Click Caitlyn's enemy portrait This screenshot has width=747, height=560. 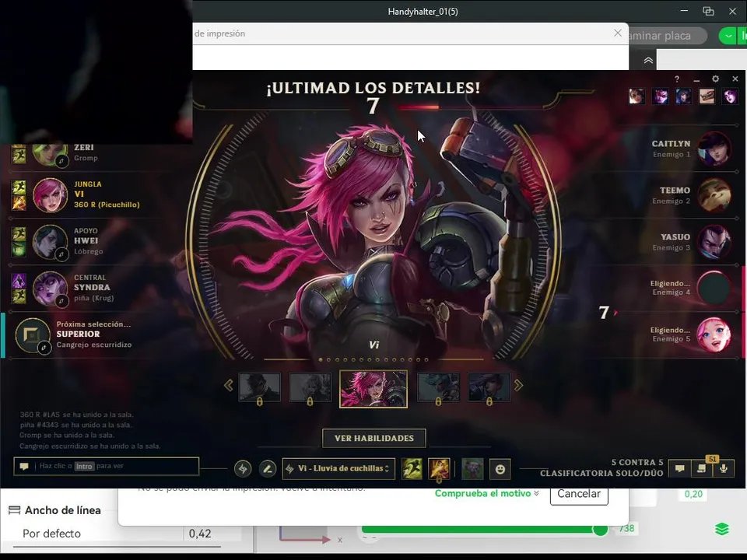[x=714, y=148]
